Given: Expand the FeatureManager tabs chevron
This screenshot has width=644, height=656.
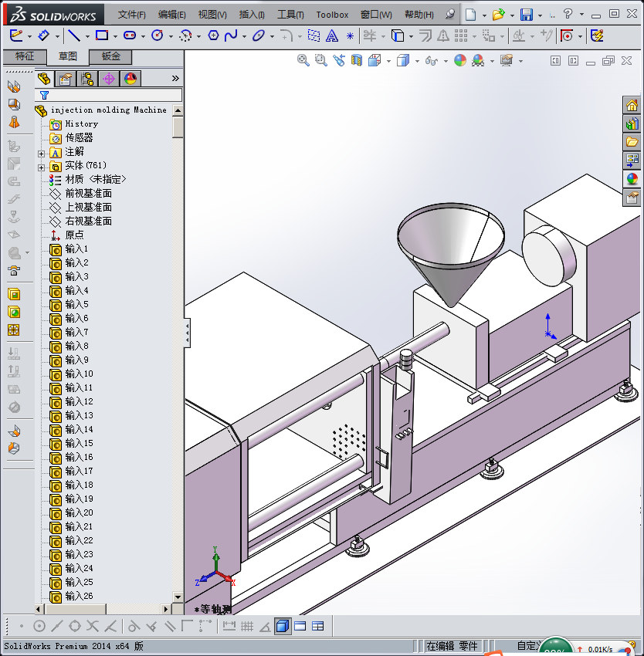Looking at the screenshot, I should click(x=175, y=78).
